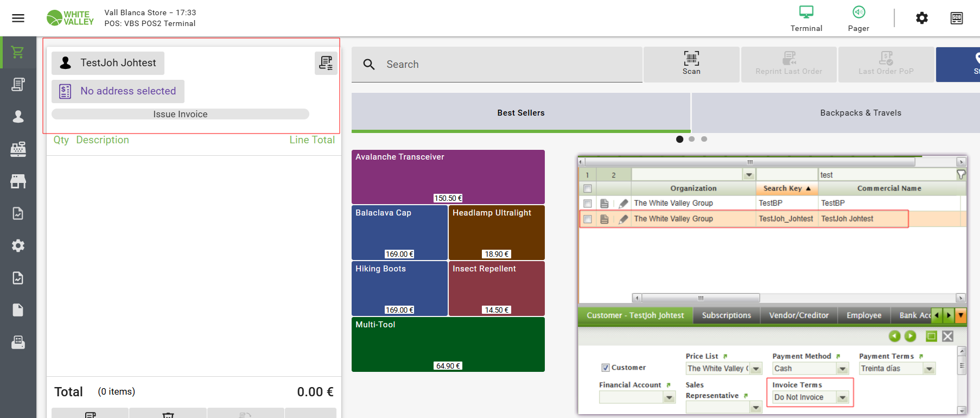Add Headlamp Ultralight product to ticket

[497, 232]
